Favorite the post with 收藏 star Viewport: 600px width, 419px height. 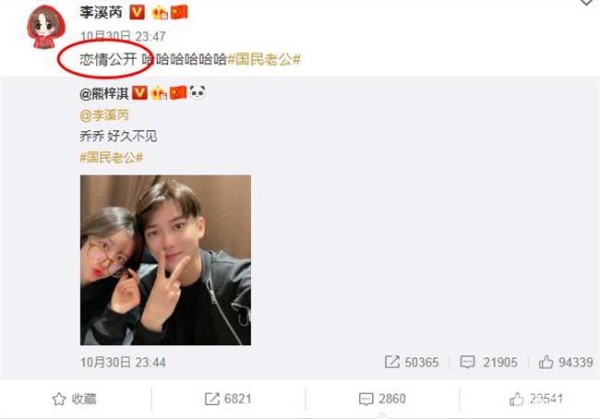pyautogui.click(x=74, y=399)
